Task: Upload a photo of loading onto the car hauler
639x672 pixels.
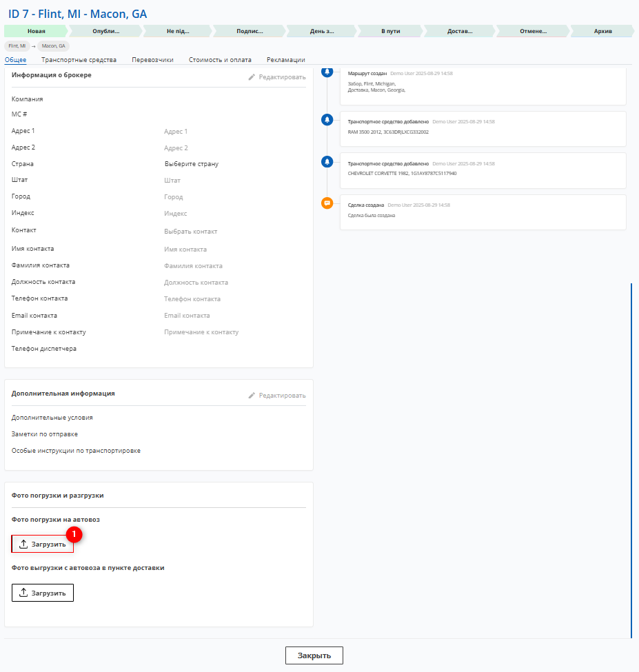Action: click(43, 544)
